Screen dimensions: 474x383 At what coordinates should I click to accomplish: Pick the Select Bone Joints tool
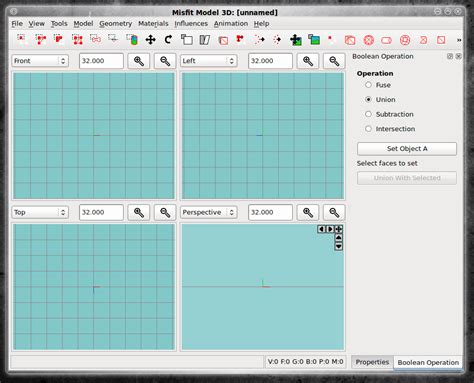click(x=95, y=39)
